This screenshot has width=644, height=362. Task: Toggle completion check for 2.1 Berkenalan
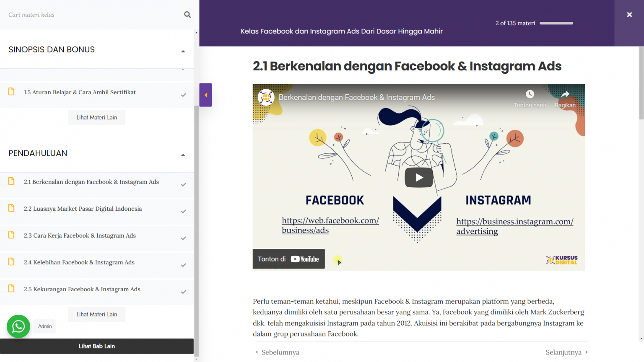point(183,185)
